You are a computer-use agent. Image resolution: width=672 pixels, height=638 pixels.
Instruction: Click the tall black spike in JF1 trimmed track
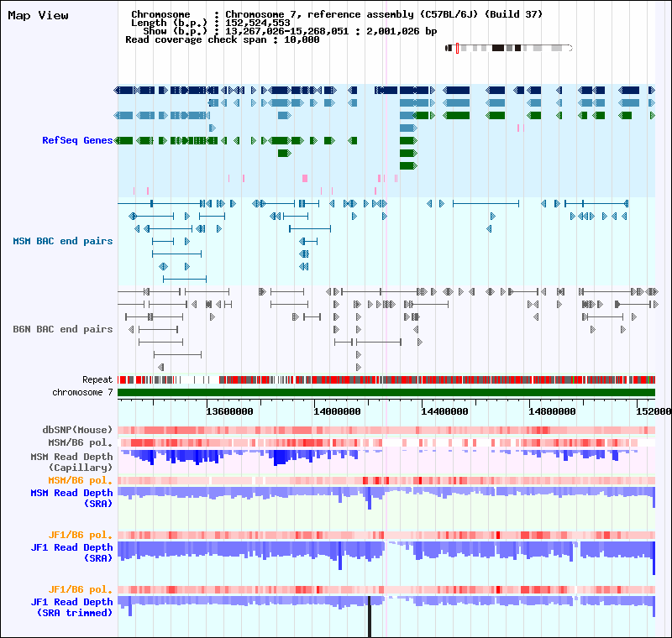tap(370, 615)
